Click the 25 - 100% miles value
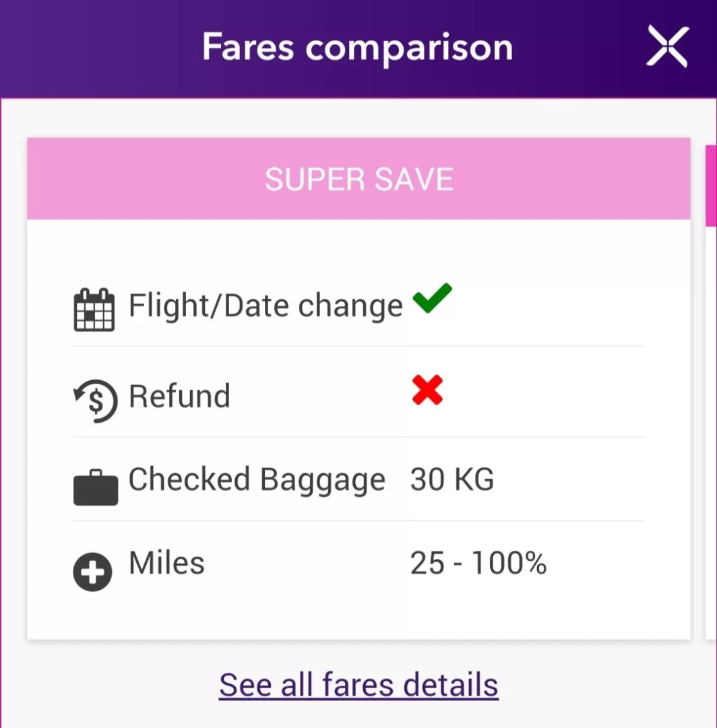Screen dimensions: 717x728 pos(478,564)
